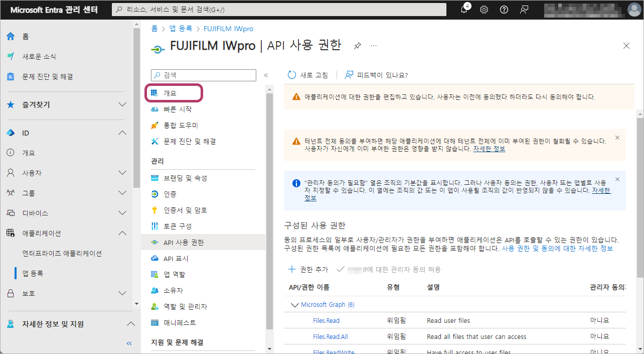Collapse the left navigation with double chevron
644x354 pixels.
[129, 343]
